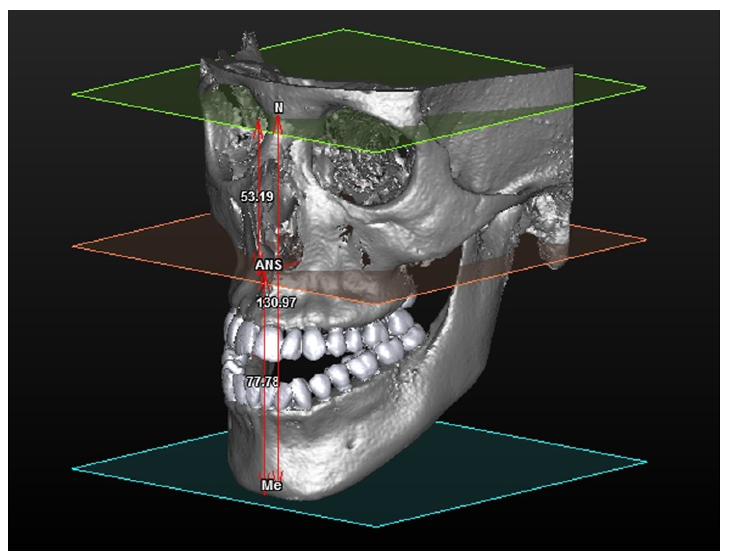Select the 53.19 measurement value

(x=257, y=197)
